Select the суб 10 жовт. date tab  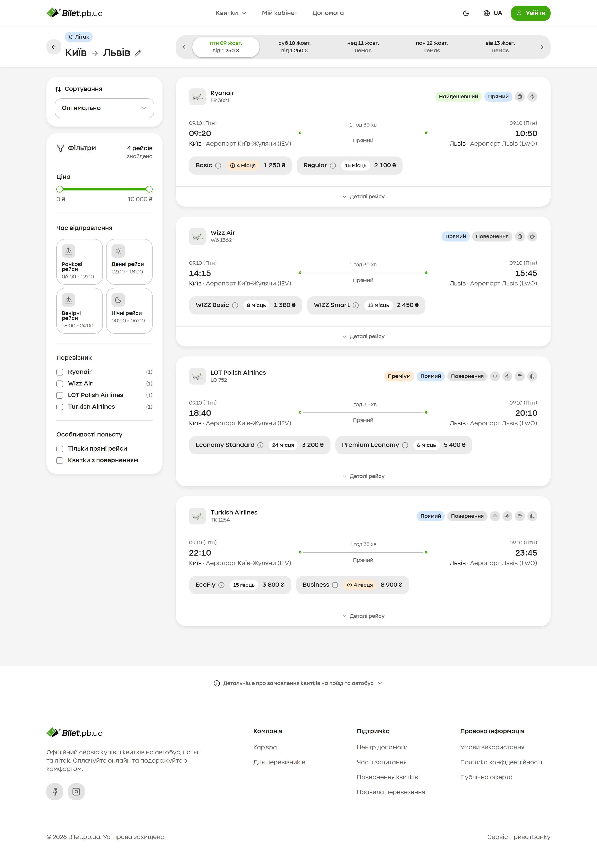[294, 47]
